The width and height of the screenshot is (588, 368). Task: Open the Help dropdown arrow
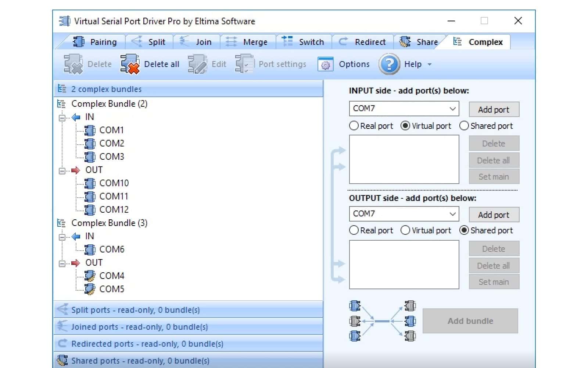pos(429,64)
